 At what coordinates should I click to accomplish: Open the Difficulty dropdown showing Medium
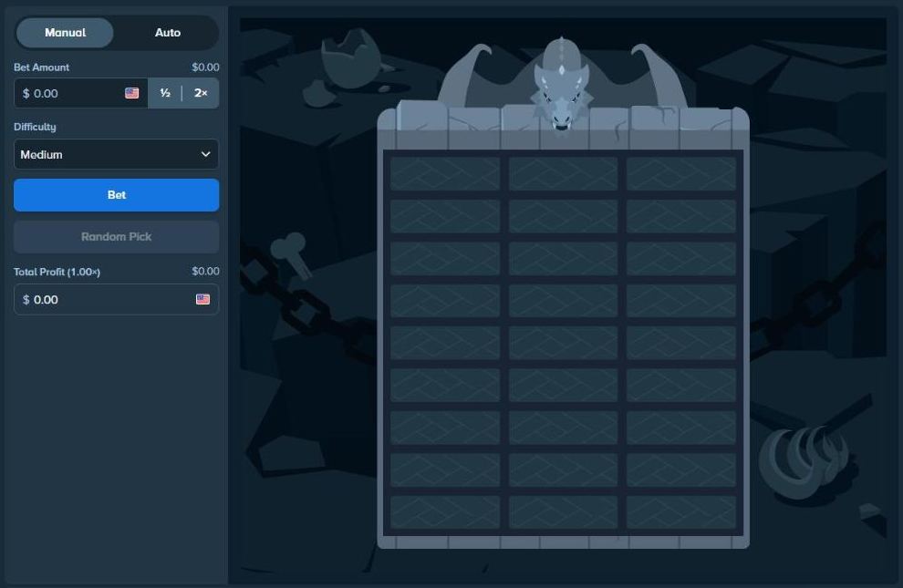coord(117,154)
